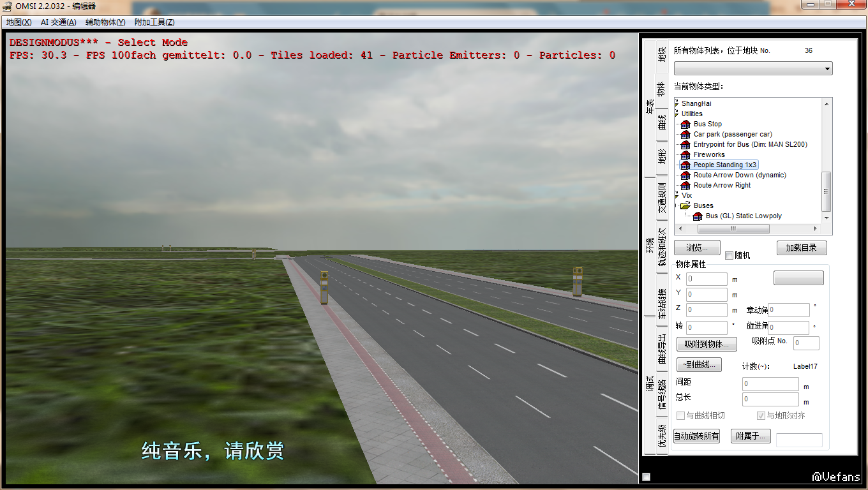Select the yellow sign post beside the red bike lane

[324, 287]
